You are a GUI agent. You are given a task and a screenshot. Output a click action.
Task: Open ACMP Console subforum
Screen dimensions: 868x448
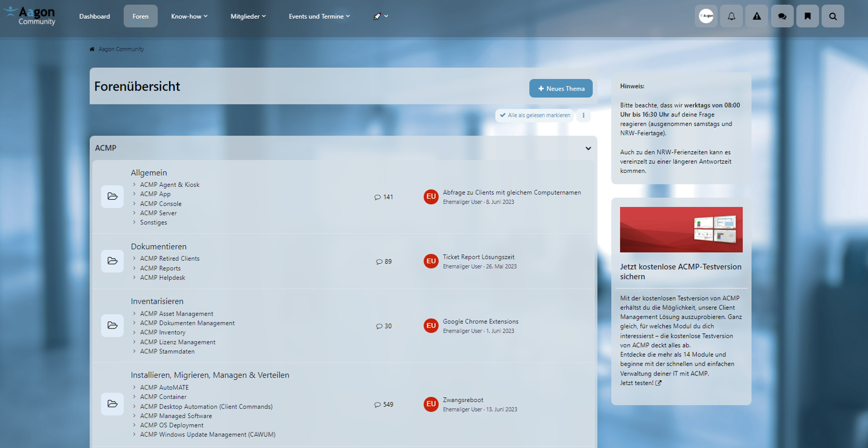coord(161,204)
